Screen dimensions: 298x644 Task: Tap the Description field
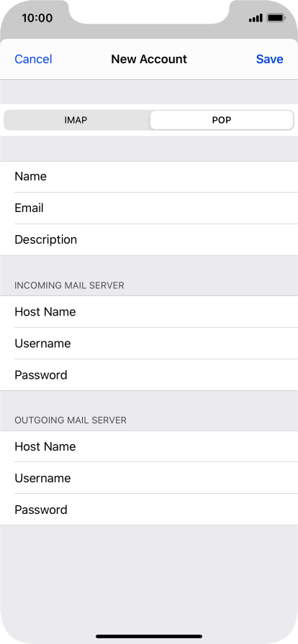click(x=149, y=240)
